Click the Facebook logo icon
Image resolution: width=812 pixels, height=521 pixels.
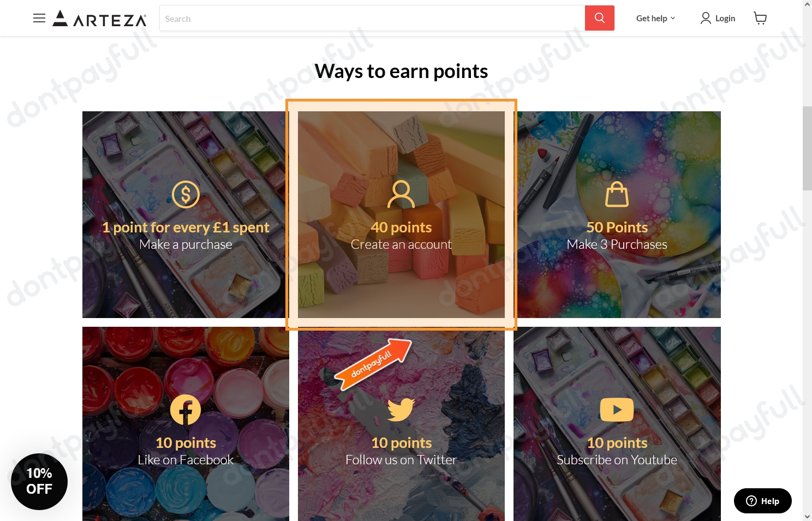pos(186,410)
